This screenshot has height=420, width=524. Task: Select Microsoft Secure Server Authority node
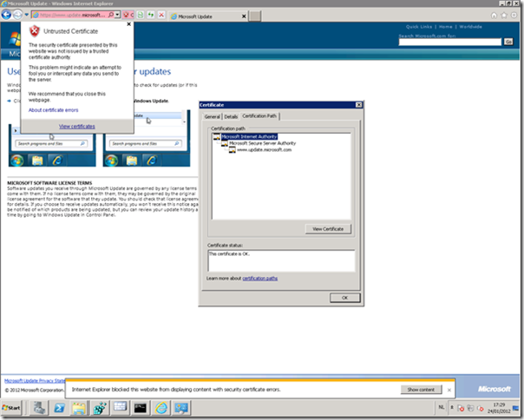262,143
